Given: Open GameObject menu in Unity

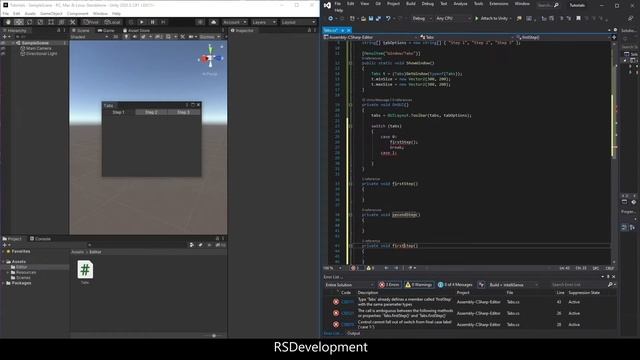Looking at the screenshot, I should click(x=51, y=13).
